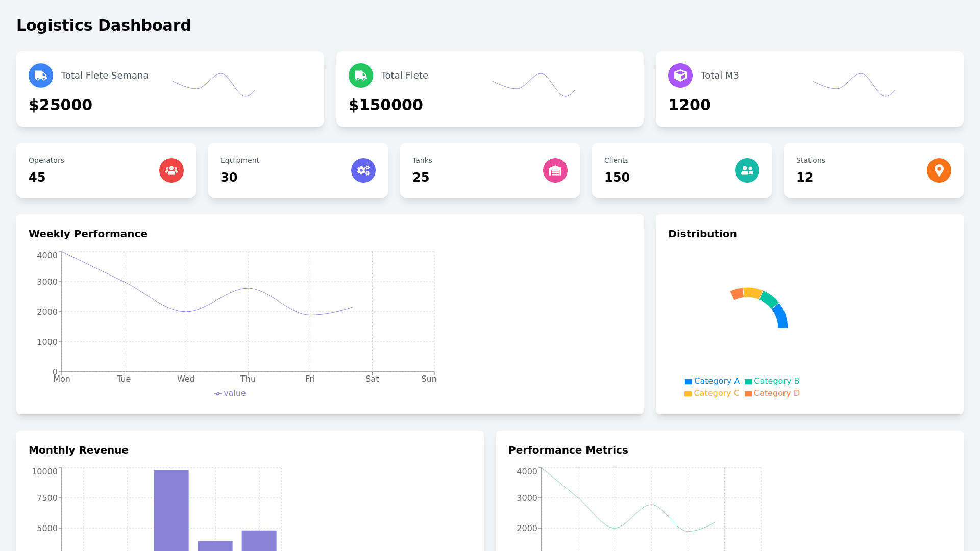Toggle Category B in the Distribution legend
Image resolution: width=980 pixels, height=551 pixels.
pos(772,381)
